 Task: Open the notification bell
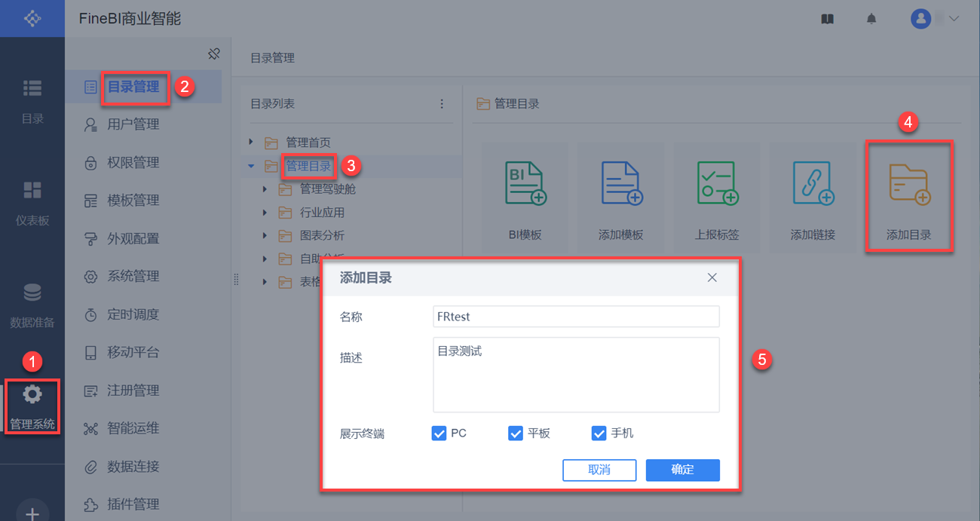871,19
